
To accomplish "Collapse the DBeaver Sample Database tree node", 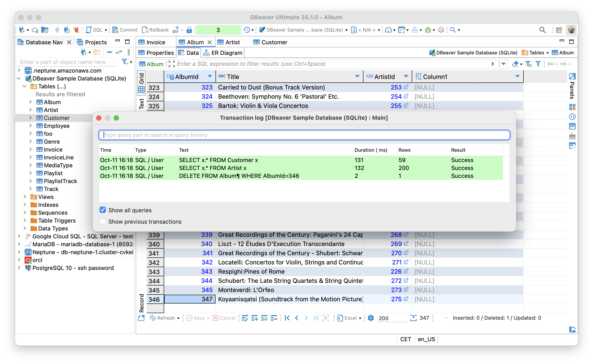I will [x=19, y=79].
